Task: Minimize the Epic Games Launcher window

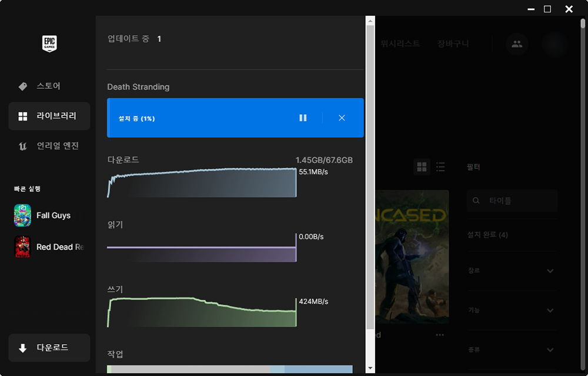Action: coord(531,9)
